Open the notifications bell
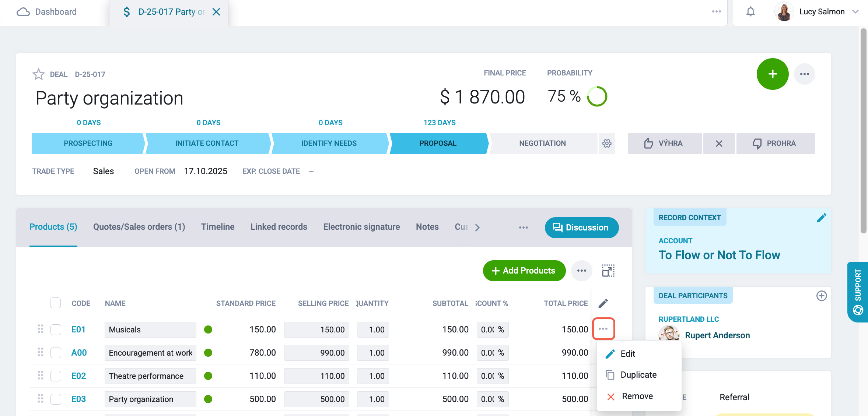Image resolution: width=868 pixels, height=416 pixels. click(750, 12)
